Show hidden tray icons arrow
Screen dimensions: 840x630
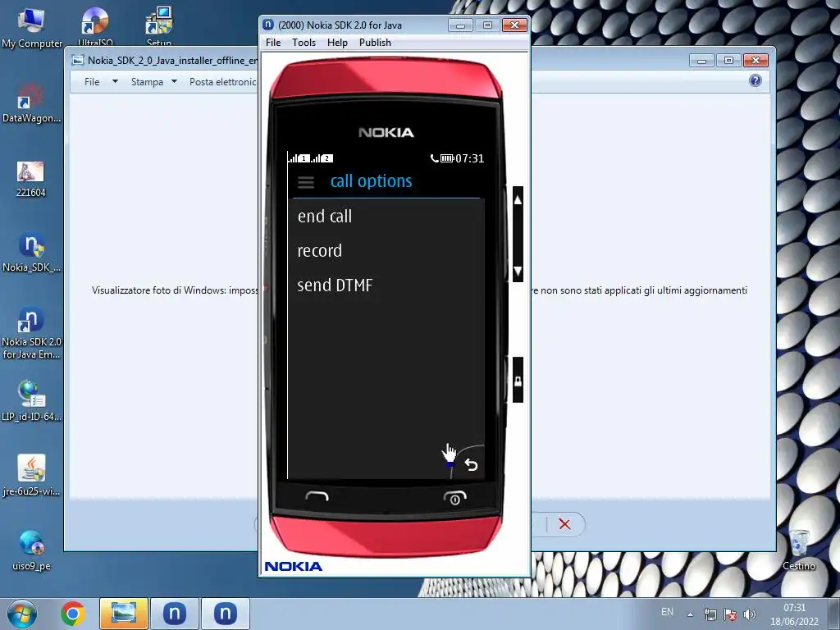point(691,614)
